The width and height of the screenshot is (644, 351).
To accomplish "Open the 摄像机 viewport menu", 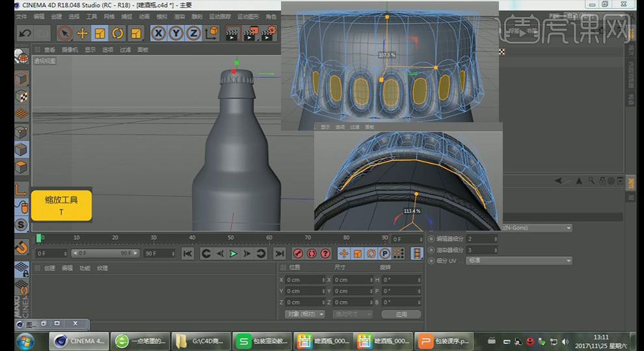I will (x=70, y=49).
